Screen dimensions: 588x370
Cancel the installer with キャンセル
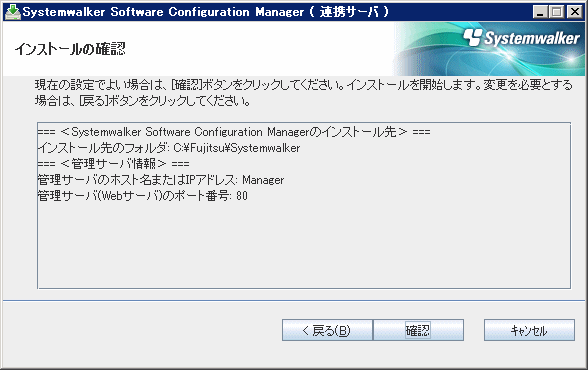click(x=529, y=330)
